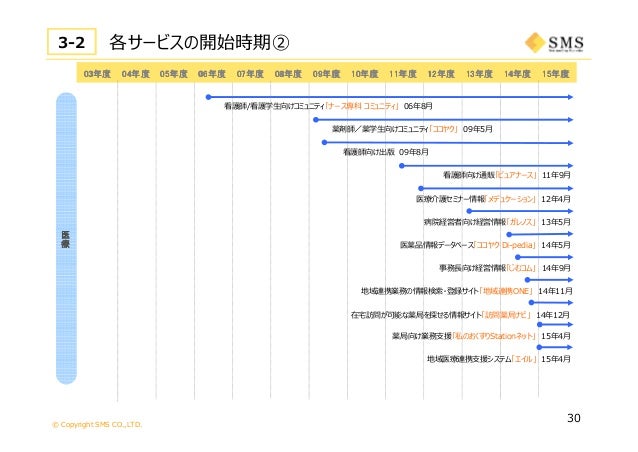The image size is (638, 452).
Task: Click the 04年度 column header
Action: (x=135, y=74)
